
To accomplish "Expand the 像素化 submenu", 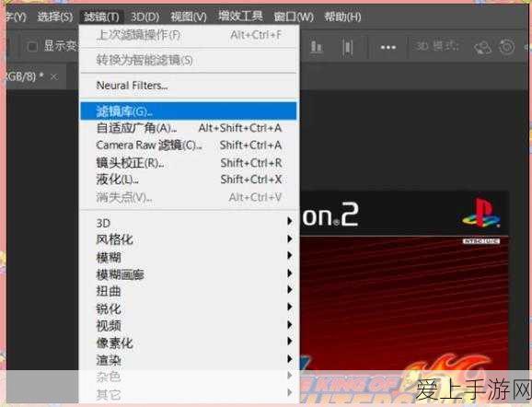I will pyautogui.click(x=189, y=343).
